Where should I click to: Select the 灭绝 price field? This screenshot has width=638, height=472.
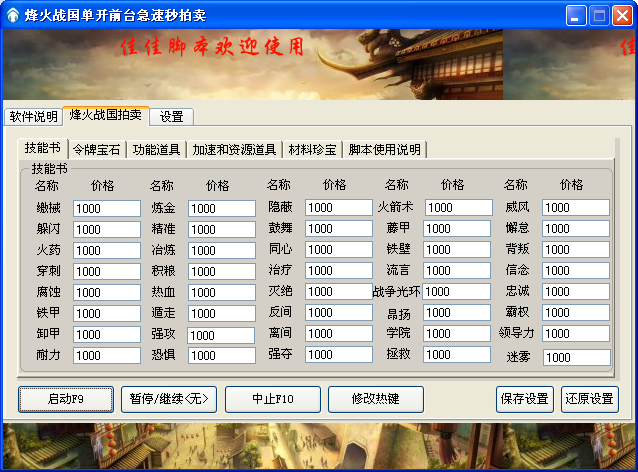coord(339,292)
